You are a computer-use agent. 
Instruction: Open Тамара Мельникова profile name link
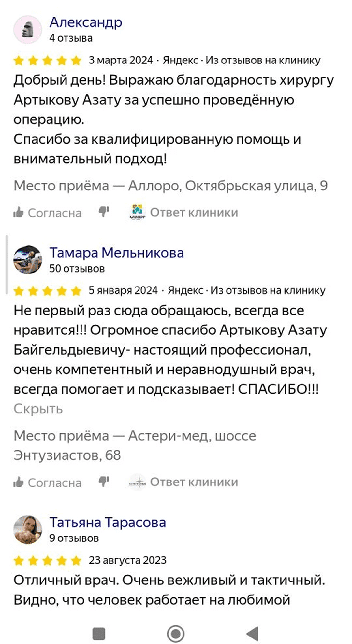click(116, 253)
